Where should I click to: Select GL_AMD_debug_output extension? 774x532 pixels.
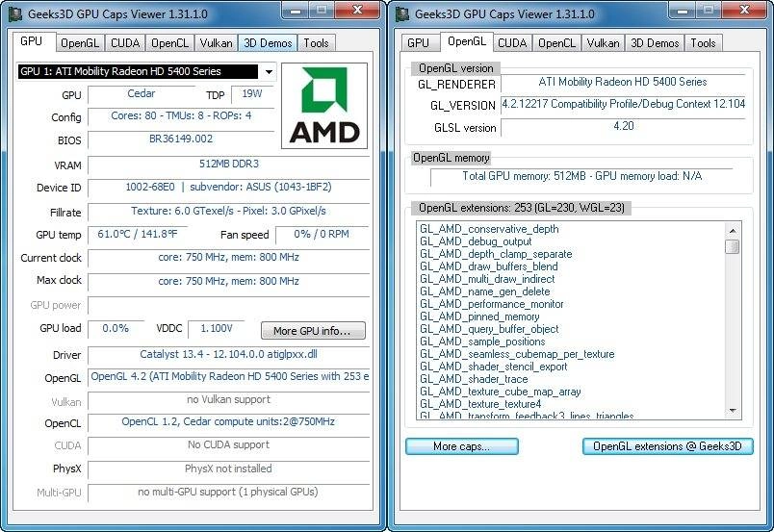coord(476,241)
